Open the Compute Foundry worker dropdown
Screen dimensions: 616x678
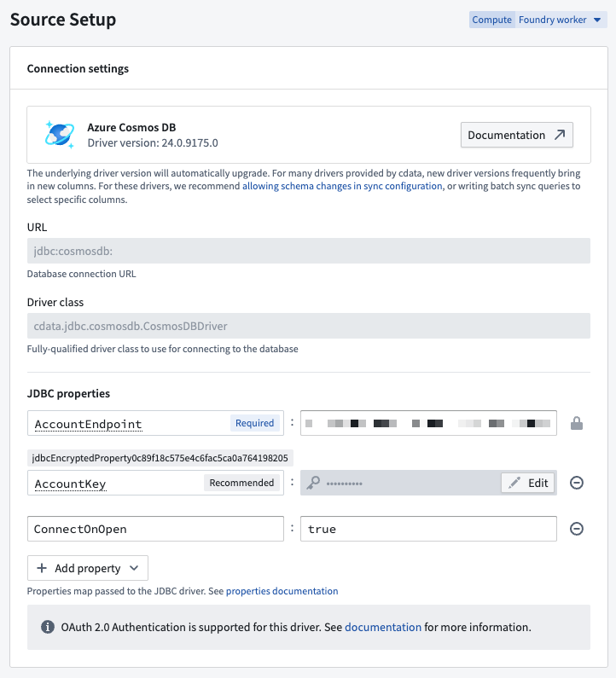pyautogui.click(x=561, y=20)
